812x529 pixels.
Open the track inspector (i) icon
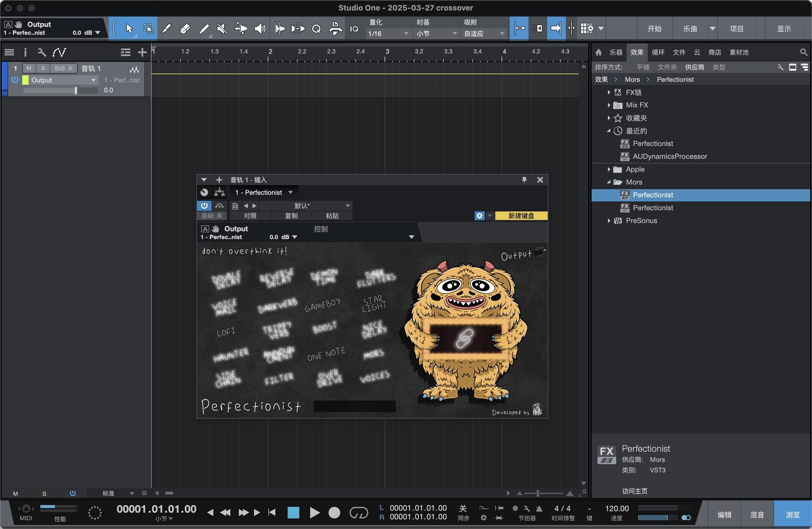(25, 52)
